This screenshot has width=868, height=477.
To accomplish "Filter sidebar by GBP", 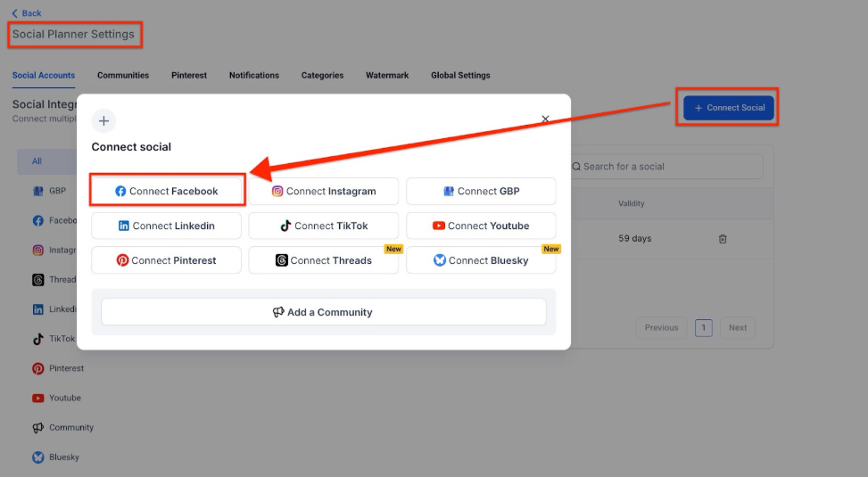I will (49, 191).
